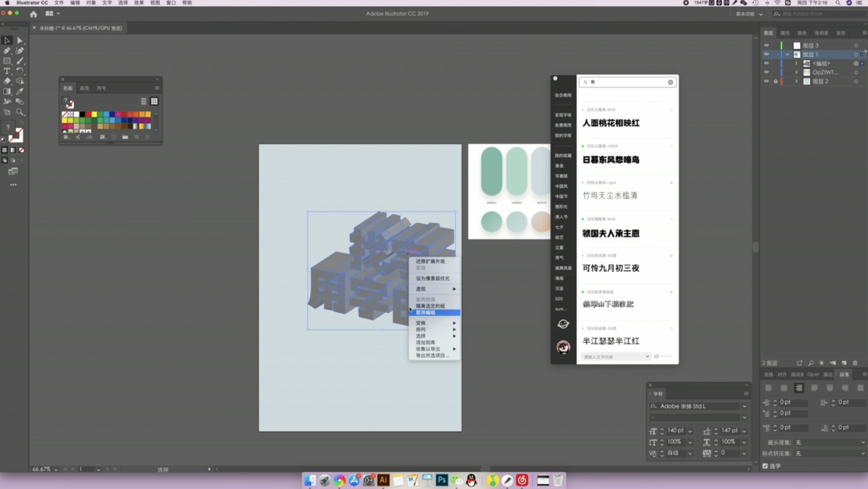Screen dimensions: 868x489
Task: Toggle visibility of 图层 2
Action: [x=766, y=81]
